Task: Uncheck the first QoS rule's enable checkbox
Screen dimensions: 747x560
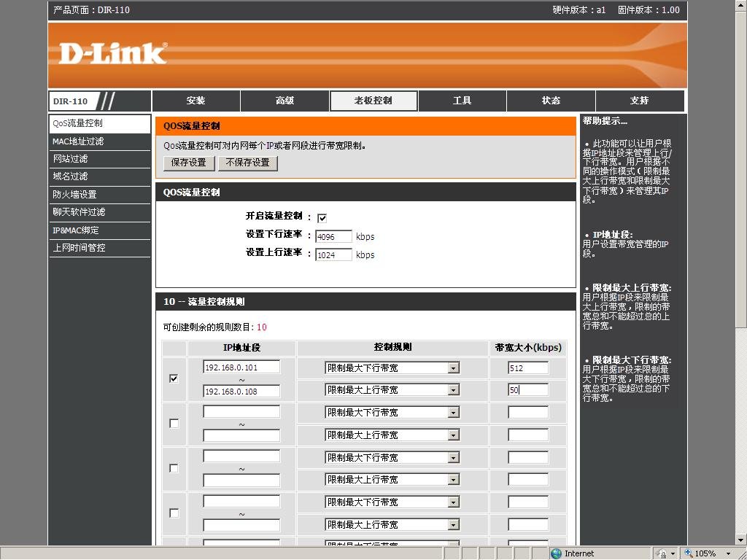Action: (173, 378)
